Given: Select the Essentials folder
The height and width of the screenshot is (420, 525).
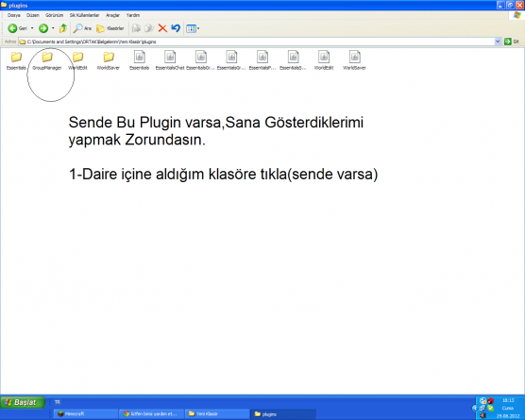Looking at the screenshot, I should (16, 60).
